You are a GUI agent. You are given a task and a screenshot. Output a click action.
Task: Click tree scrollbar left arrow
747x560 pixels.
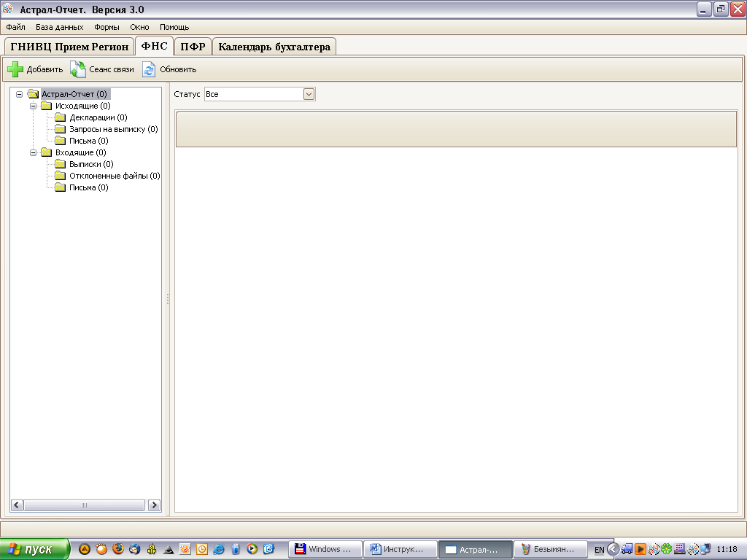click(x=17, y=505)
